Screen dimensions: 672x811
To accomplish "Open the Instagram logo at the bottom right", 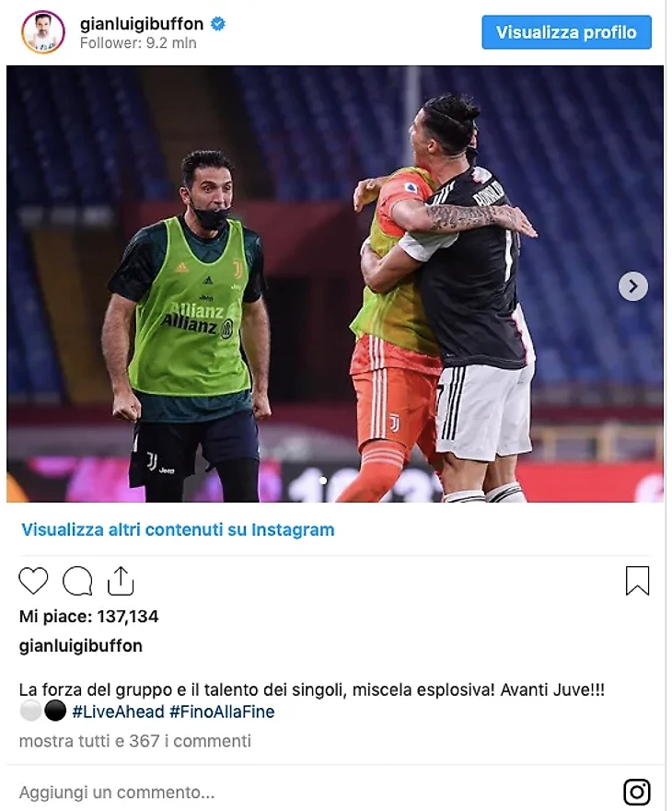I will pyautogui.click(x=637, y=792).
